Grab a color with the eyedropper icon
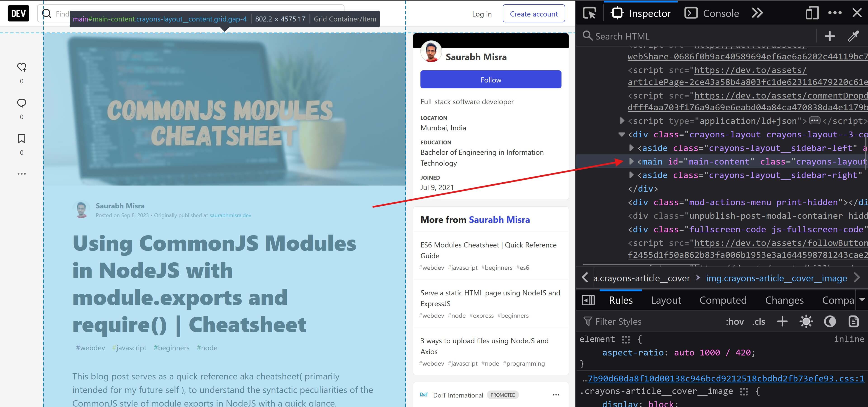This screenshot has height=407, width=868. 853,36
